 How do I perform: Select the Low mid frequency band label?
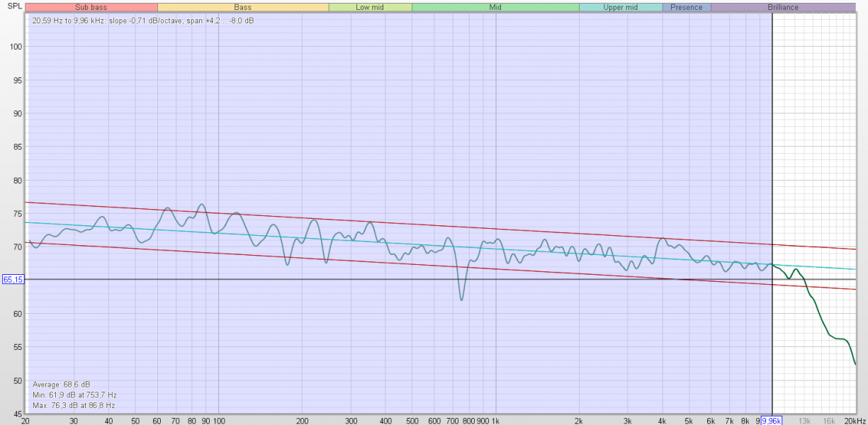coord(370,7)
